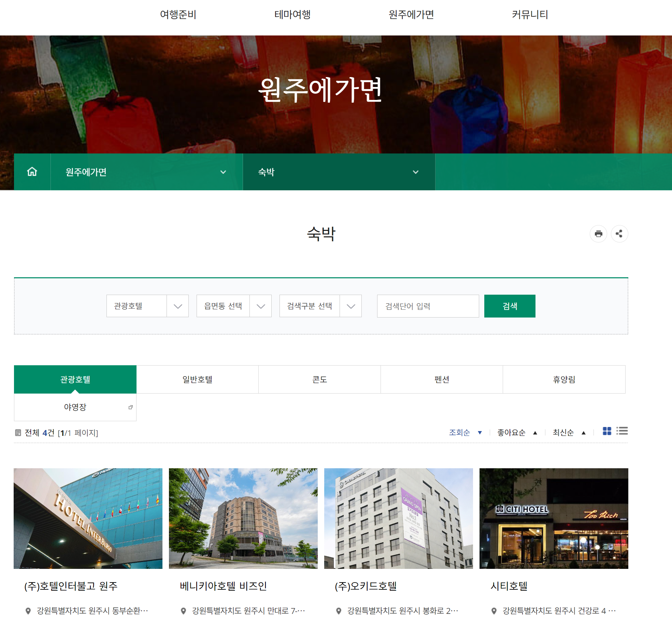This screenshot has width=672, height=619.
Task: Click the location pin under (주)오키드호텔
Action: pyautogui.click(x=339, y=611)
